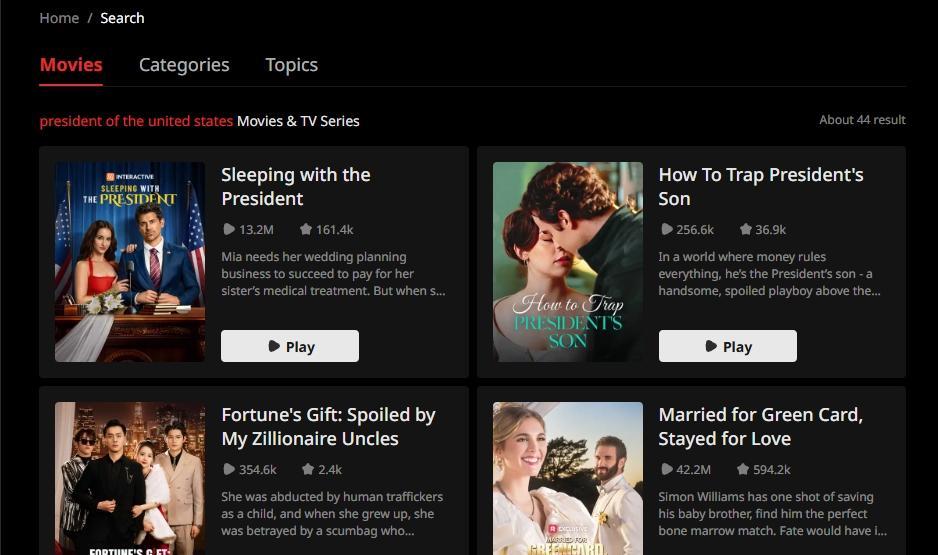
Task: Open the title Fortune's Gift: Spoiled by My Zillionaire Uncles
Action: click(x=328, y=426)
